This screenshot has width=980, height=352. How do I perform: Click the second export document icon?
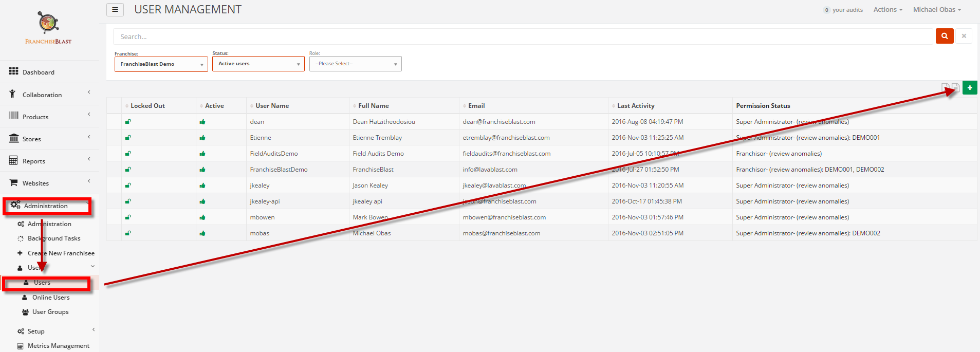pyautogui.click(x=955, y=88)
